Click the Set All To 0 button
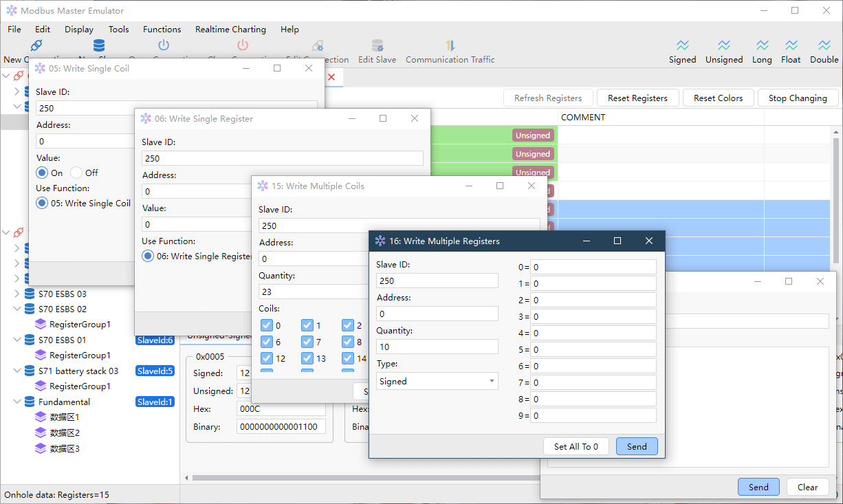Viewport: 843px width, 504px height. point(576,446)
